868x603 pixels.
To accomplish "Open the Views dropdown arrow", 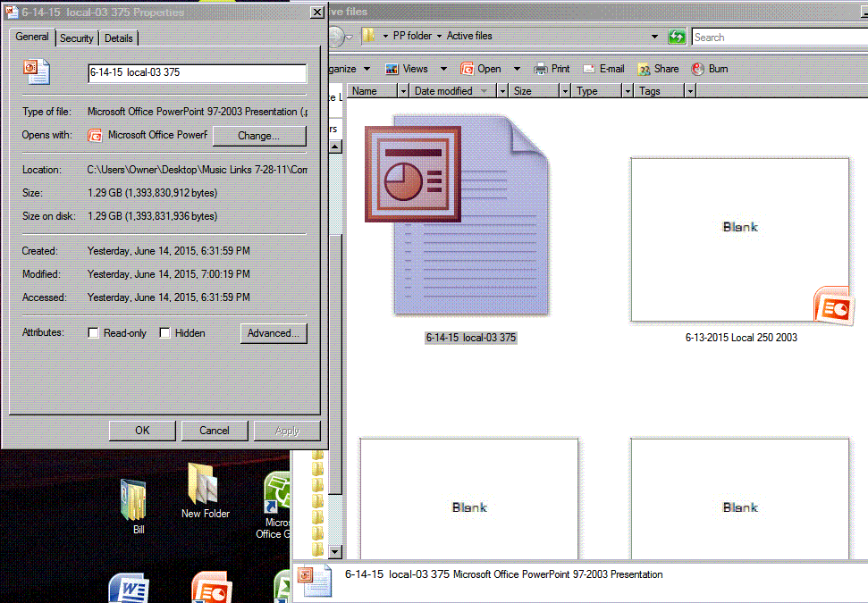I will click(x=443, y=69).
